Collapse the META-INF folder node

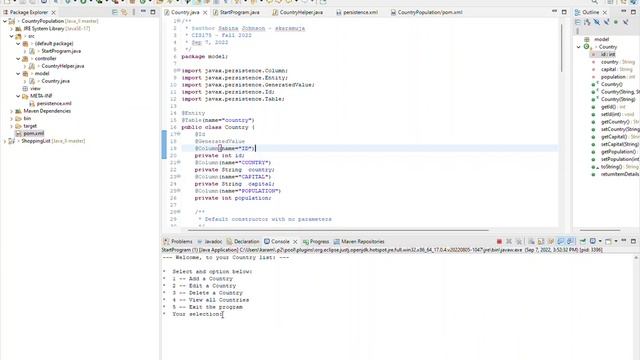(x=18, y=96)
